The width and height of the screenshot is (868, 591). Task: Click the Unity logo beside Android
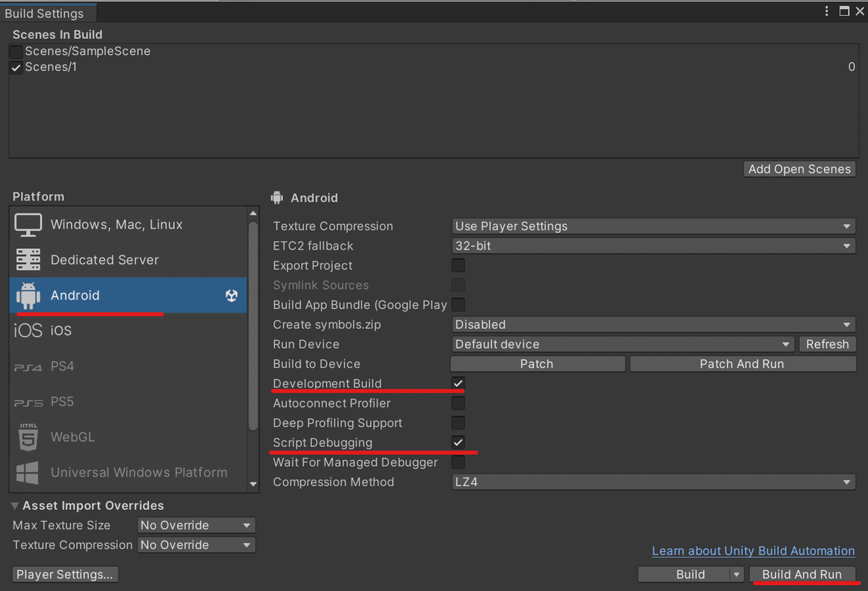[231, 295]
